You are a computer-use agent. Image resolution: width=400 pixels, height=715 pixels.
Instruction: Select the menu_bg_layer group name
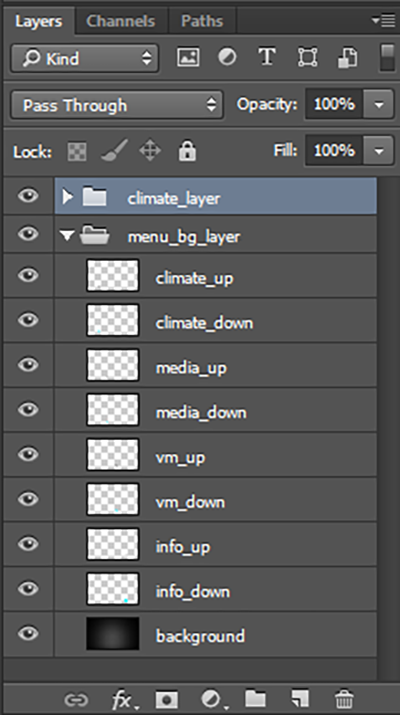coord(184,237)
